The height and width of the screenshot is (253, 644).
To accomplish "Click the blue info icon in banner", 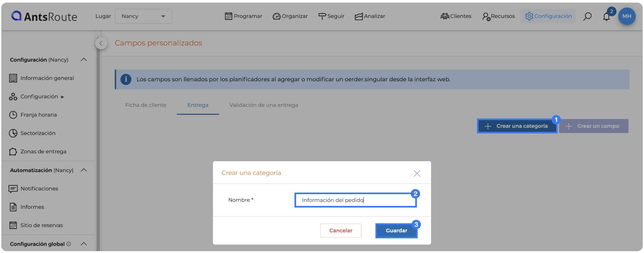I will tap(126, 79).
